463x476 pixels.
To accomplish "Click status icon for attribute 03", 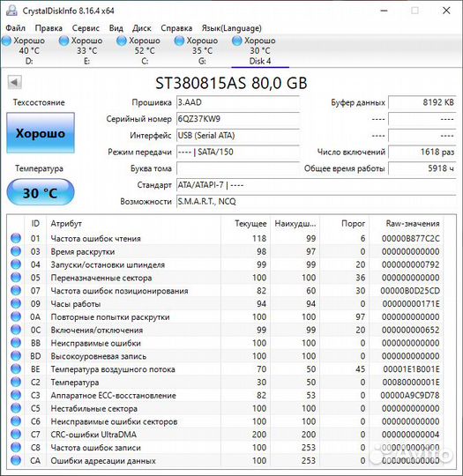I will (x=16, y=251).
